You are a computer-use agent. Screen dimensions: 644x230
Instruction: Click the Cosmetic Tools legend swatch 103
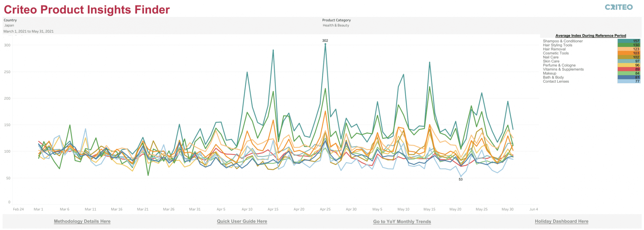pyautogui.click(x=629, y=53)
